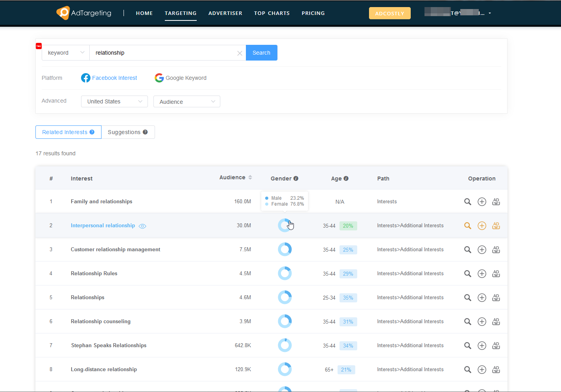Switch to the Suggestions tab
Screen dimensions: 561x392
point(127,132)
